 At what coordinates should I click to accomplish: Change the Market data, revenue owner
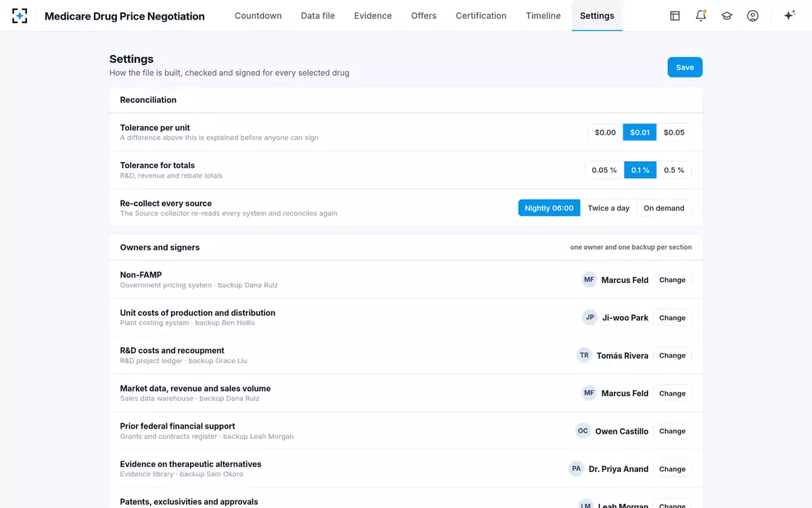point(673,394)
